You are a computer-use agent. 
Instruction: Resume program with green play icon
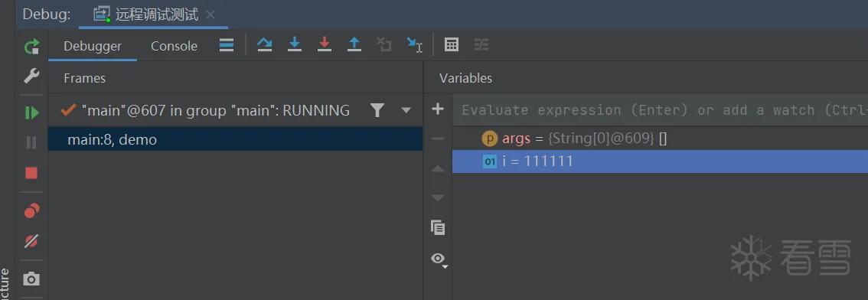(32, 113)
